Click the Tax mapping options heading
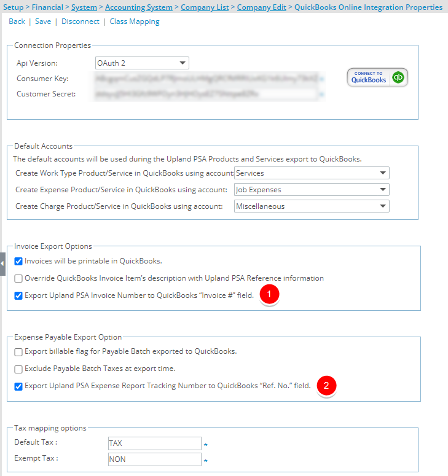The height and width of the screenshot is (476, 448). pos(50,428)
